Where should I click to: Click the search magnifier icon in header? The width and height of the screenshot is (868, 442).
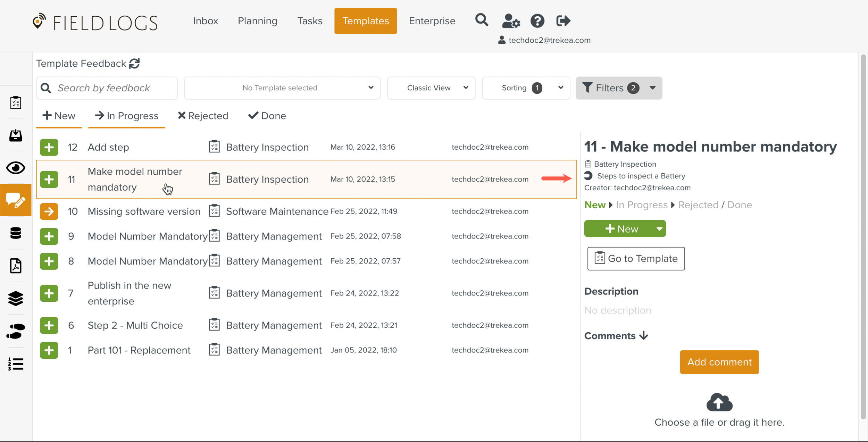[x=482, y=20]
